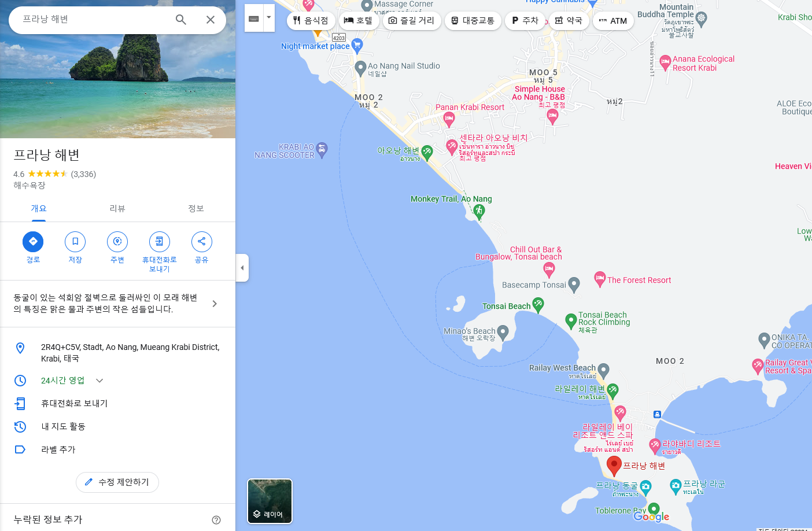812x531 pixels.
Task: Click the address text 2R4Q+C5V, Stadt, Ao Nang
Action: (130, 353)
